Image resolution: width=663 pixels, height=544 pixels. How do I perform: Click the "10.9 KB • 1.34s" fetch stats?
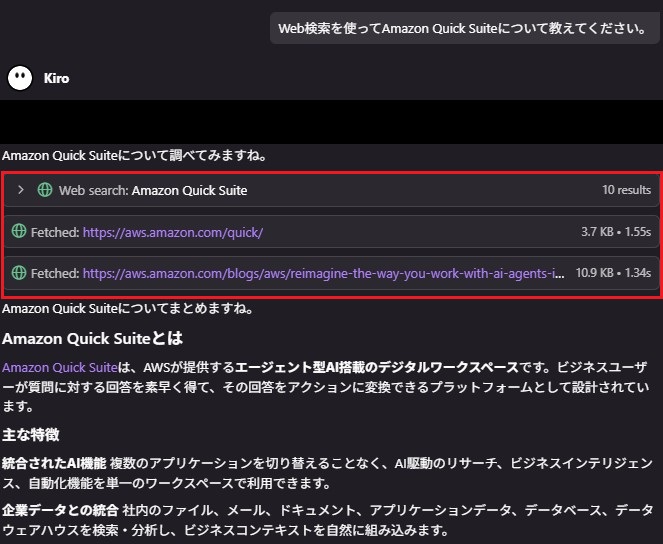(613, 272)
